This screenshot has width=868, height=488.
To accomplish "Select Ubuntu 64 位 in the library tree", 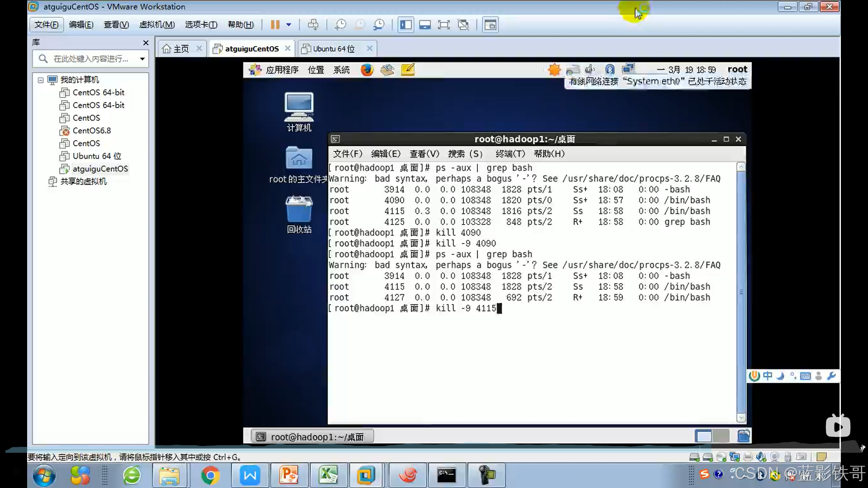I will point(97,156).
